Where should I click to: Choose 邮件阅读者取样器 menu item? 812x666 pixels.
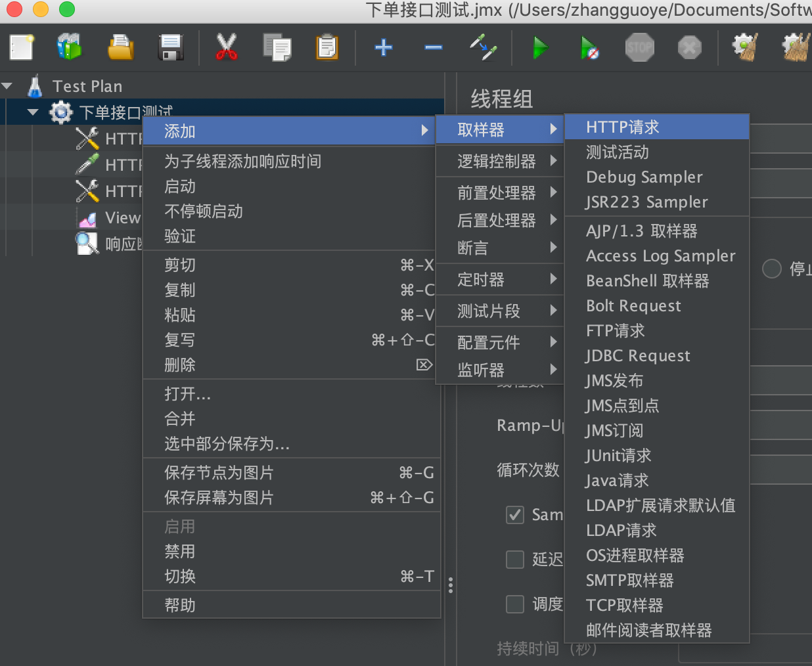[657, 630]
